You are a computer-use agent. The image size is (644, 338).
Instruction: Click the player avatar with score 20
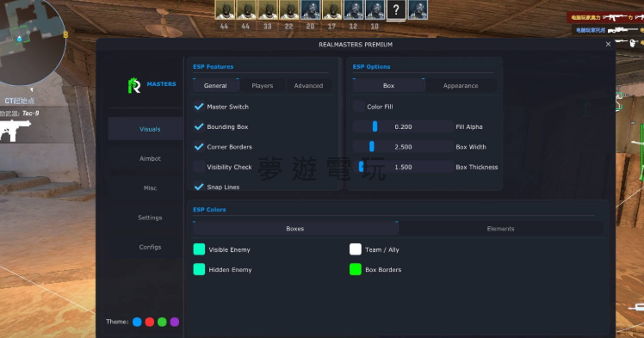(x=311, y=9)
